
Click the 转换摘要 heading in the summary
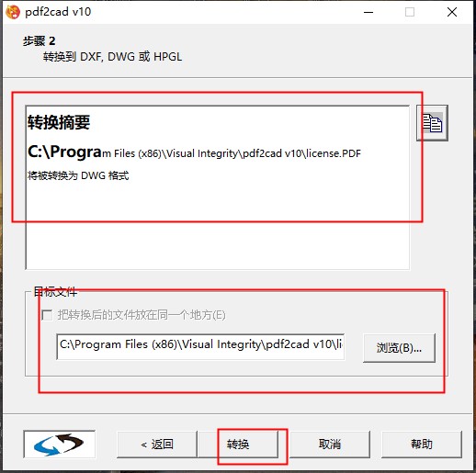pyautogui.click(x=59, y=122)
